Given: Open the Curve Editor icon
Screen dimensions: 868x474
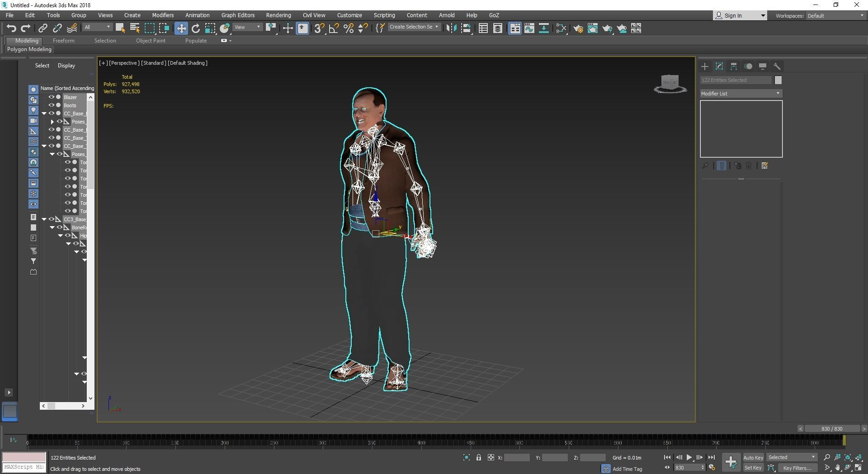Looking at the screenshot, I should click(529, 28).
